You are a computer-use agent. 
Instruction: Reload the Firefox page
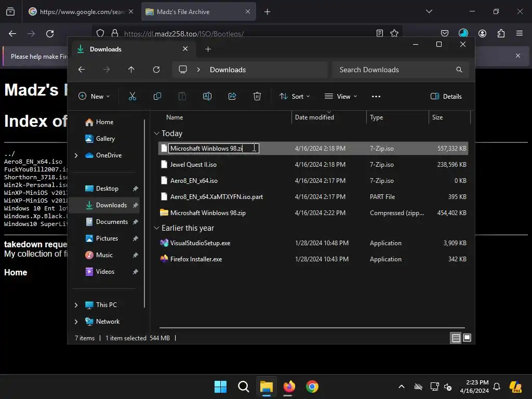50,34
